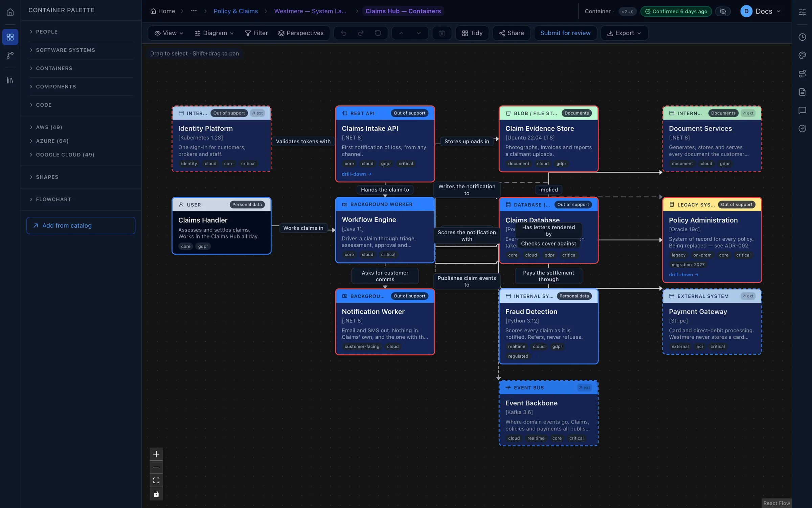Click the redo arrow icon
The width and height of the screenshot is (812, 508).
[x=361, y=33]
